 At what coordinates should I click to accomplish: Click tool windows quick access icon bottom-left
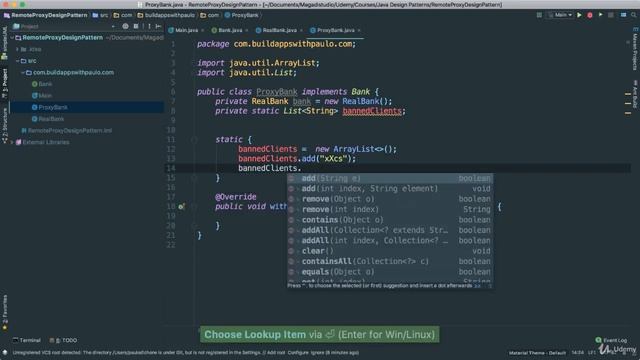click(5, 352)
